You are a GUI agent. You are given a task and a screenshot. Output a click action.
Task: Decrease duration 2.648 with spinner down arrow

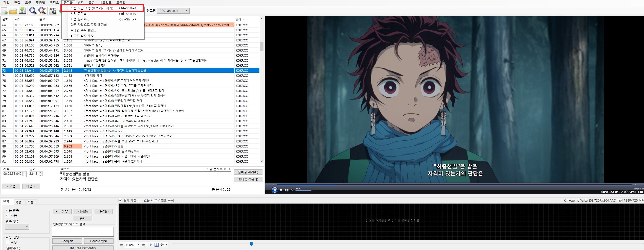click(41, 175)
